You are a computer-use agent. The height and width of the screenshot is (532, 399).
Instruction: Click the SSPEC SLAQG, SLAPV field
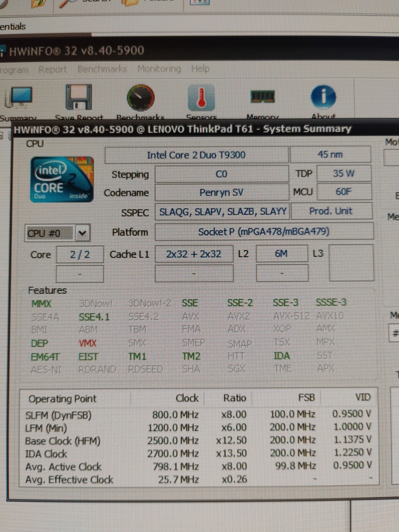click(x=223, y=211)
